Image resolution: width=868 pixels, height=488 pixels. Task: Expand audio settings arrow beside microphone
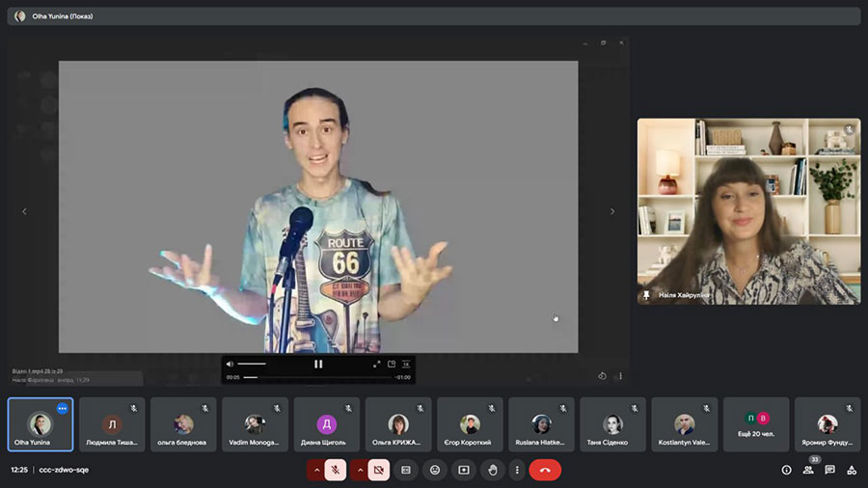coord(314,470)
